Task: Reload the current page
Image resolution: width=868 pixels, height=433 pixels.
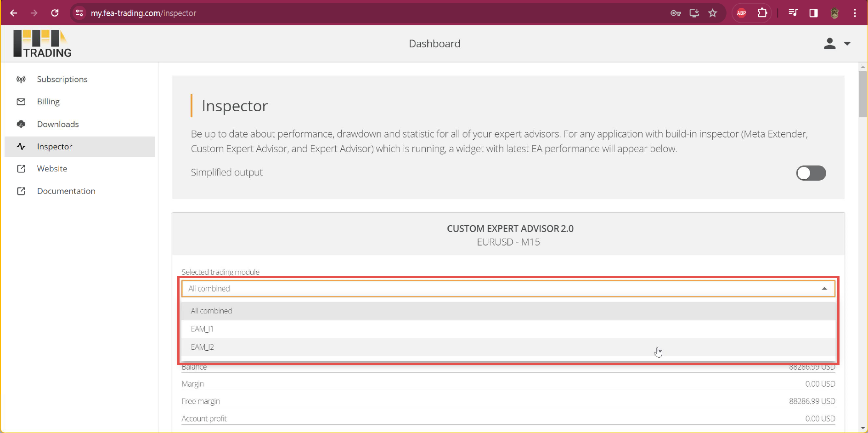Action: [55, 13]
